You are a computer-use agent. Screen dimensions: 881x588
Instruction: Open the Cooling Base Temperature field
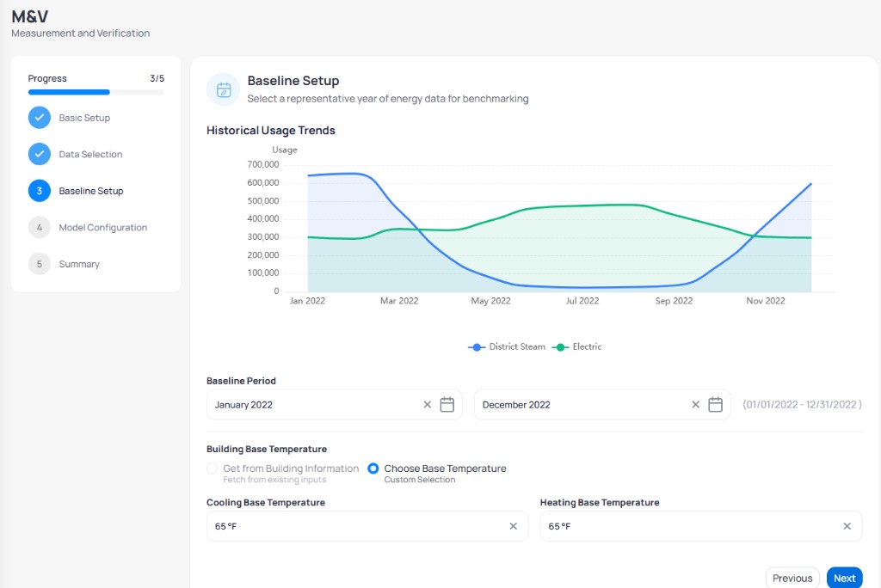pos(367,526)
